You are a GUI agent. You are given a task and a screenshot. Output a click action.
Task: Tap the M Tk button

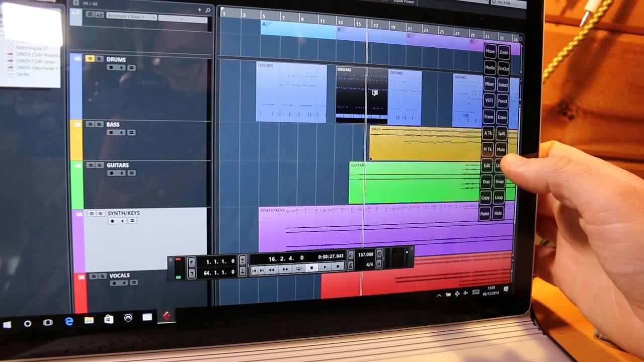[488, 149]
